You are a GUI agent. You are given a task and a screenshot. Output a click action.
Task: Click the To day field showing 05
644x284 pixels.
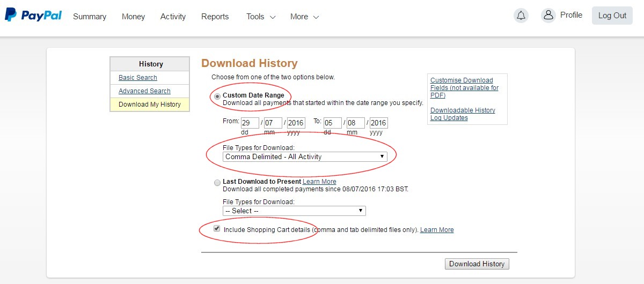pyautogui.click(x=333, y=123)
